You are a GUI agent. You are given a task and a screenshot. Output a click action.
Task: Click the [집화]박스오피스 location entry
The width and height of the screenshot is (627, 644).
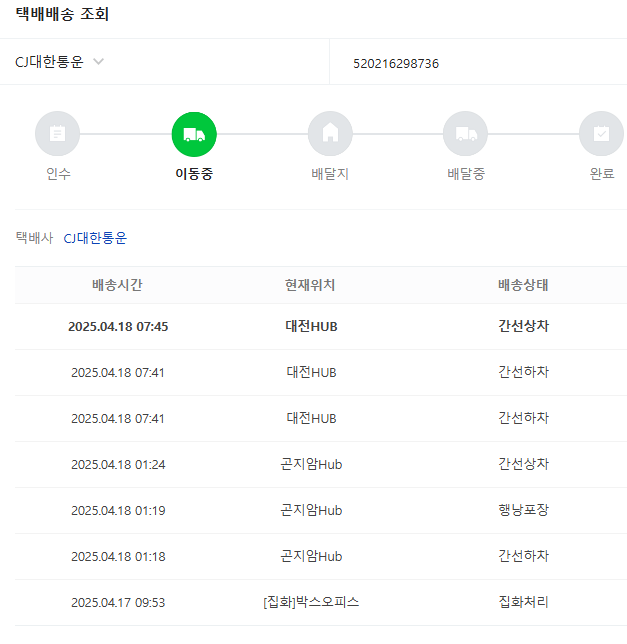311,602
